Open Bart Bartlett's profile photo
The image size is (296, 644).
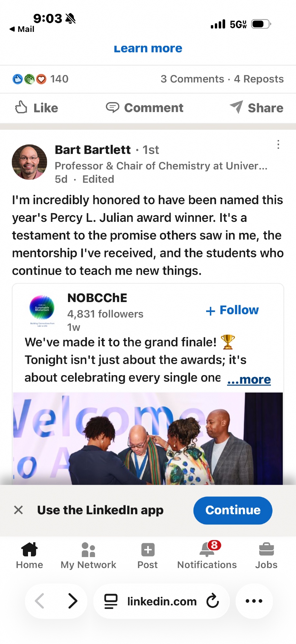[29, 162]
